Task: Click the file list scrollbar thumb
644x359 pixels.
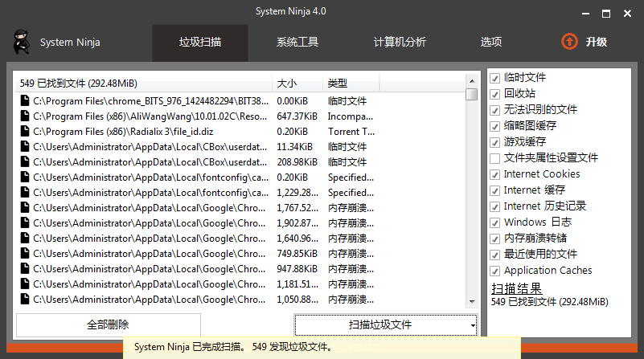Action: pyautogui.click(x=471, y=94)
